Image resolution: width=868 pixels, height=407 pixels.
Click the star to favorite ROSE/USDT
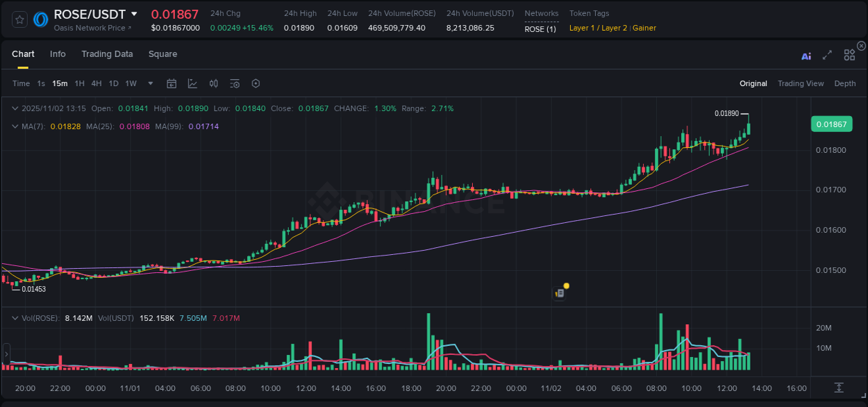click(19, 19)
